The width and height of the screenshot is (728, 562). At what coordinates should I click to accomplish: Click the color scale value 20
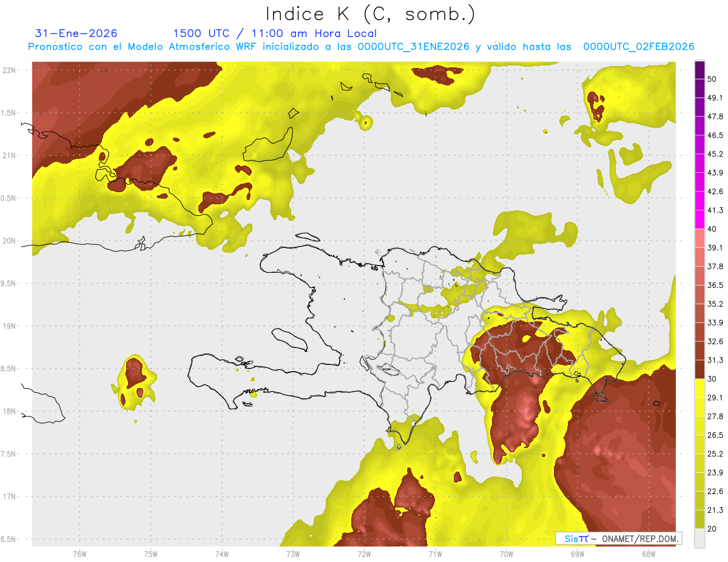click(712, 529)
